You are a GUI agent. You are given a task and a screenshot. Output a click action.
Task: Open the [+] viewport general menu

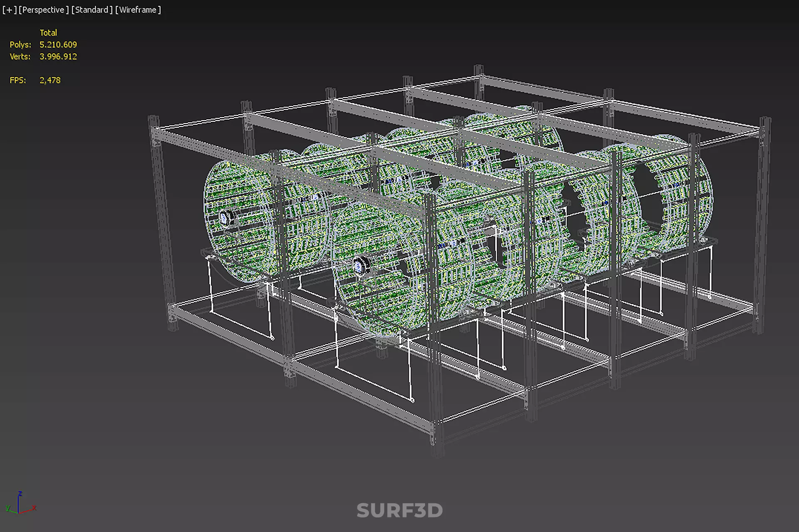pos(9,10)
